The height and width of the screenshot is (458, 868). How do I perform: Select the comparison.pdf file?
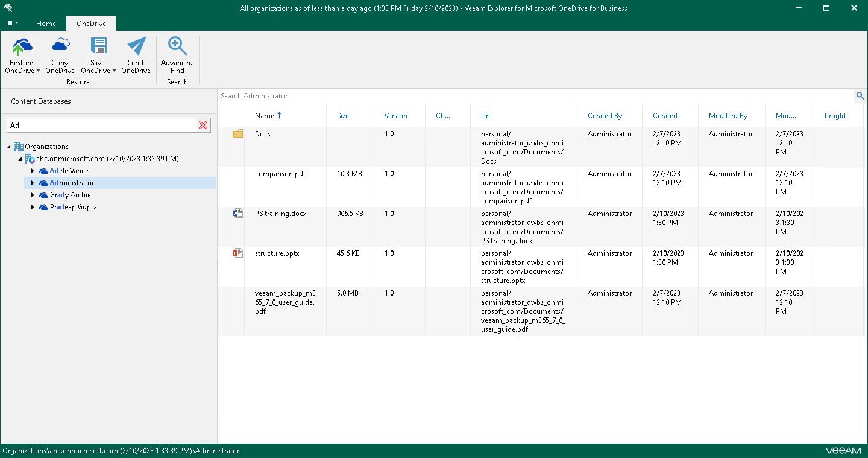280,173
